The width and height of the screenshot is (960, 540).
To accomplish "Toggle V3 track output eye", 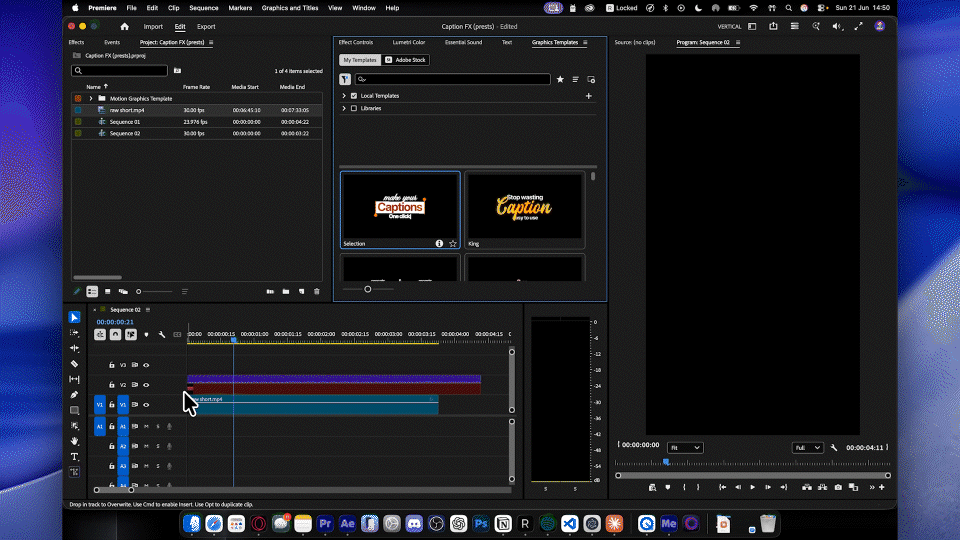I will click(146, 365).
